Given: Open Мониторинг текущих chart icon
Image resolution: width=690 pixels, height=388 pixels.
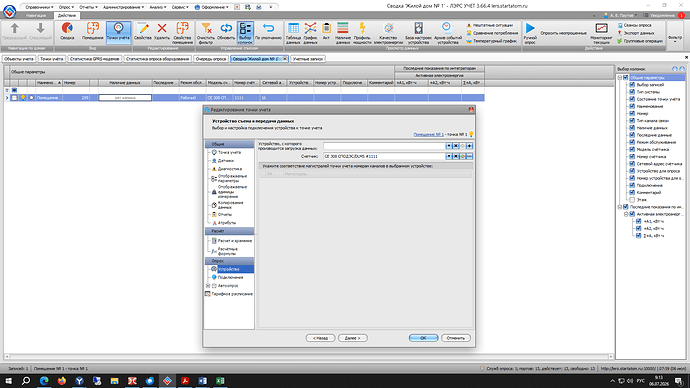Looking at the screenshot, I should pos(601,33).
